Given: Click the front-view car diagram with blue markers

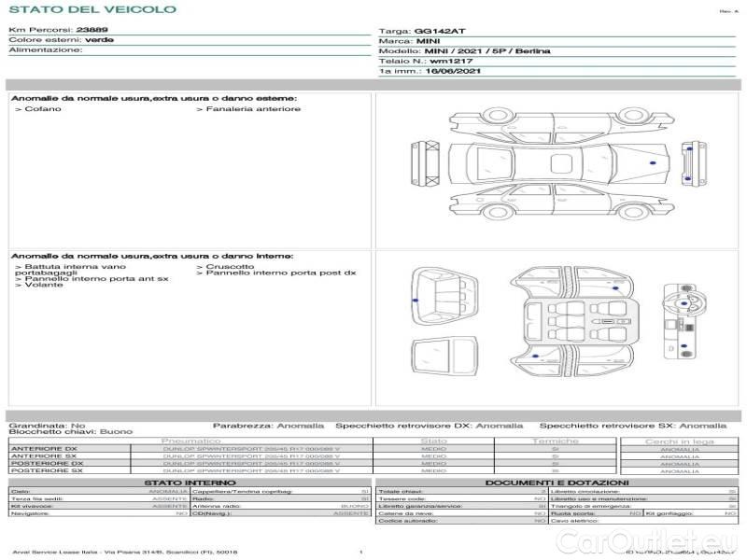Looking at the screenshot, I should click(x=689, y=162).
